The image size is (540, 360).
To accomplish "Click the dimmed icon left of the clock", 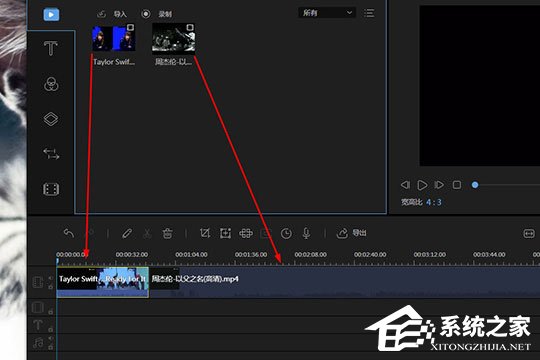I will 266,233.
